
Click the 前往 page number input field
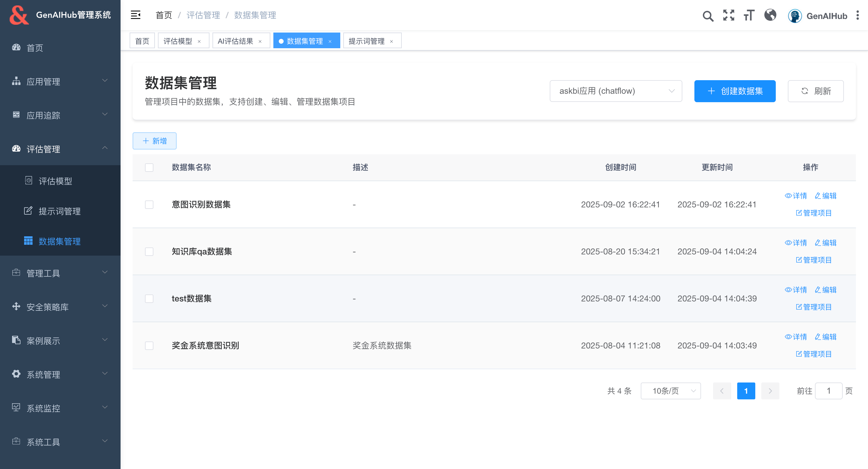click(x=828, y=391)
